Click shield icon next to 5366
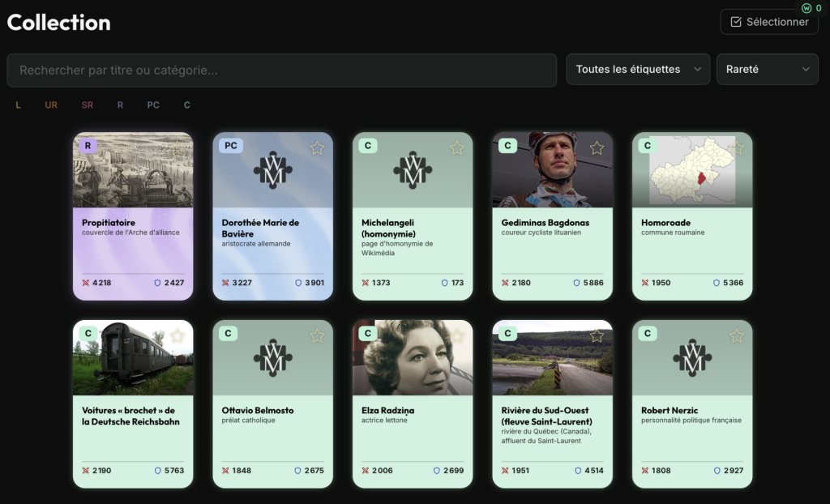The image size is (830, 504). point(717,283)
